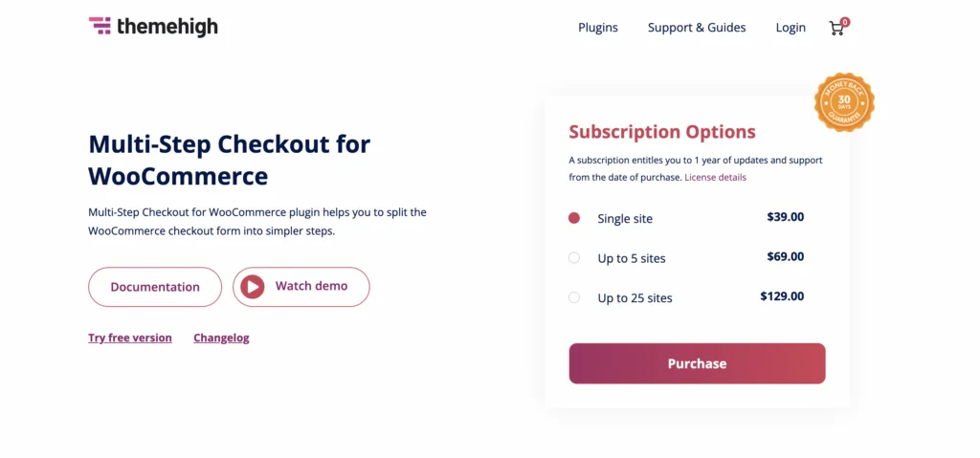Screen dimensions: 980x458
Task: Click the Subscription Options heading
Action: tap(662, 132)
